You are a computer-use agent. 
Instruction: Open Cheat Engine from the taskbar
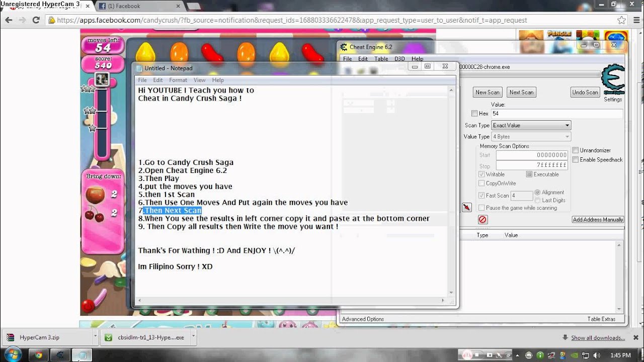tap(60, 355)
